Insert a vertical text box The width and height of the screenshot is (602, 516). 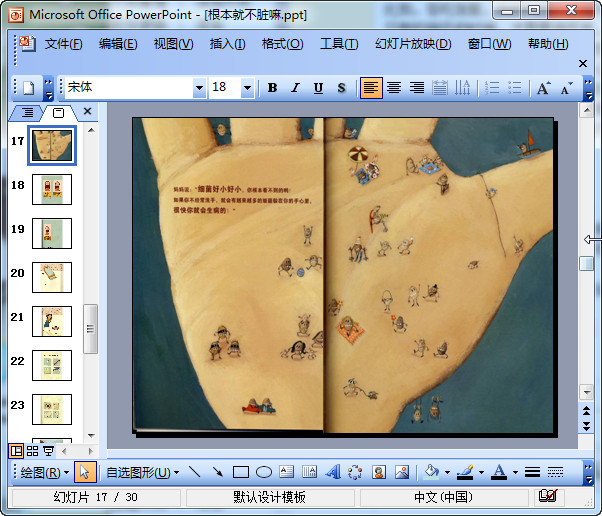309,472
